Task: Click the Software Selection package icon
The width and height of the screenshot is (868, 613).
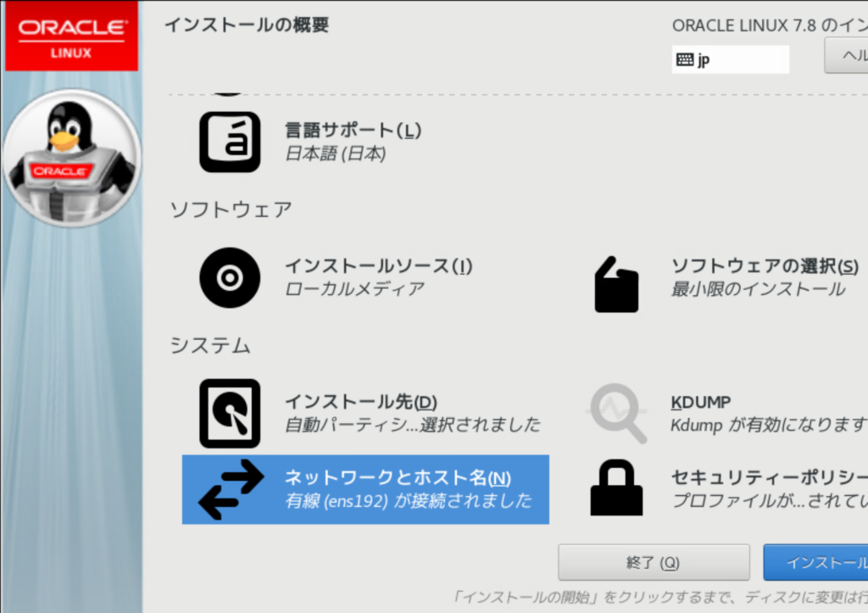Action: [616, 284]
